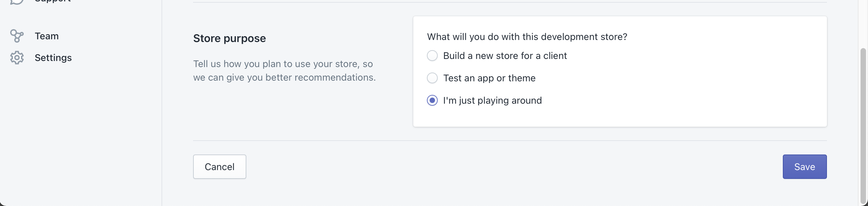Image resolution: width=868 pixels, height=206 pixels.
Task: Open the partially visible Support item
Action: [x=53, y=1]
